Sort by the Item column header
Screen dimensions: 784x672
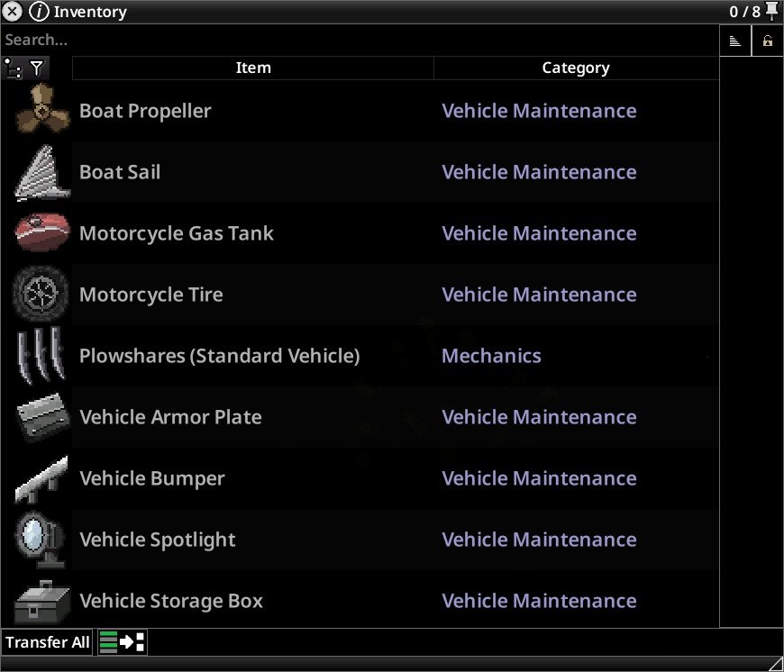(253, 68)
